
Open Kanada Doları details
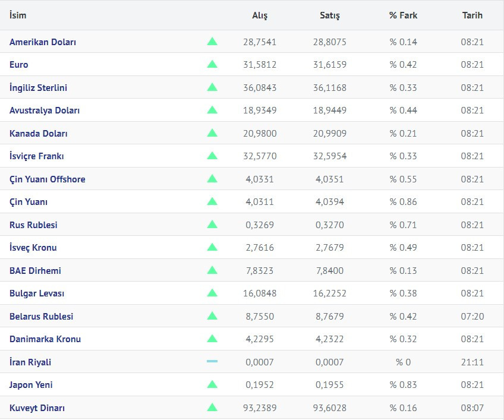click(x=38, y=133)
